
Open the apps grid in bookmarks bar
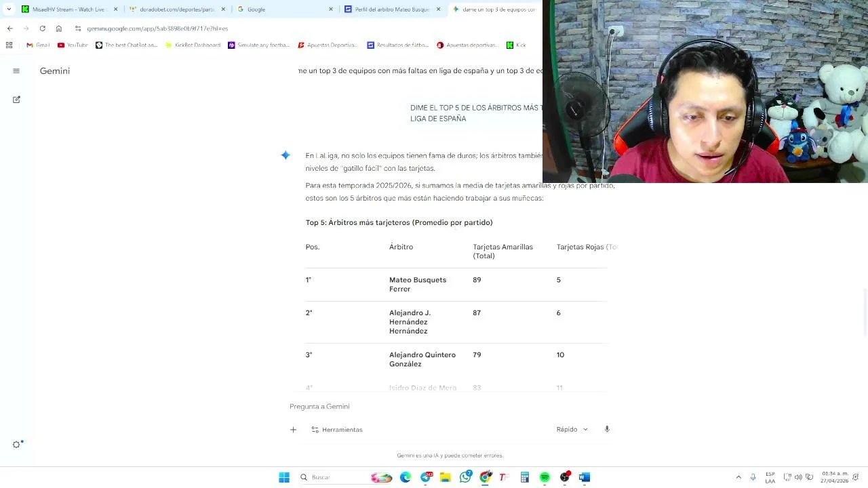tap(9, 45)
